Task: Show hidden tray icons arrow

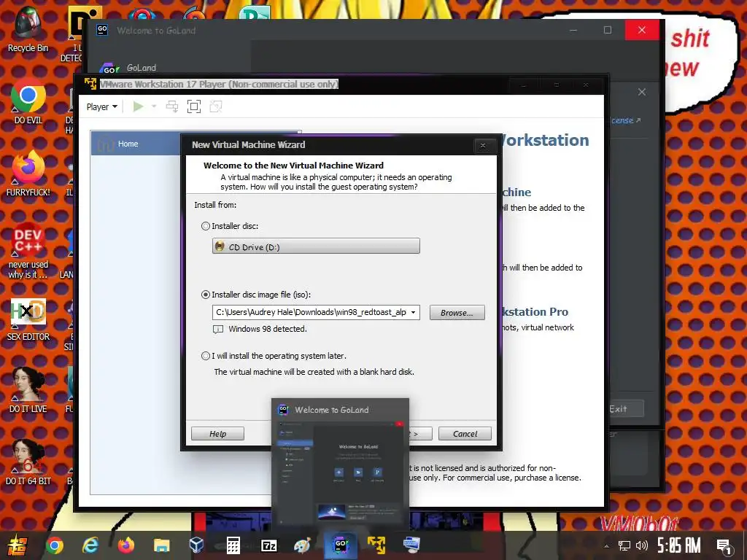Action: [606, 546]
